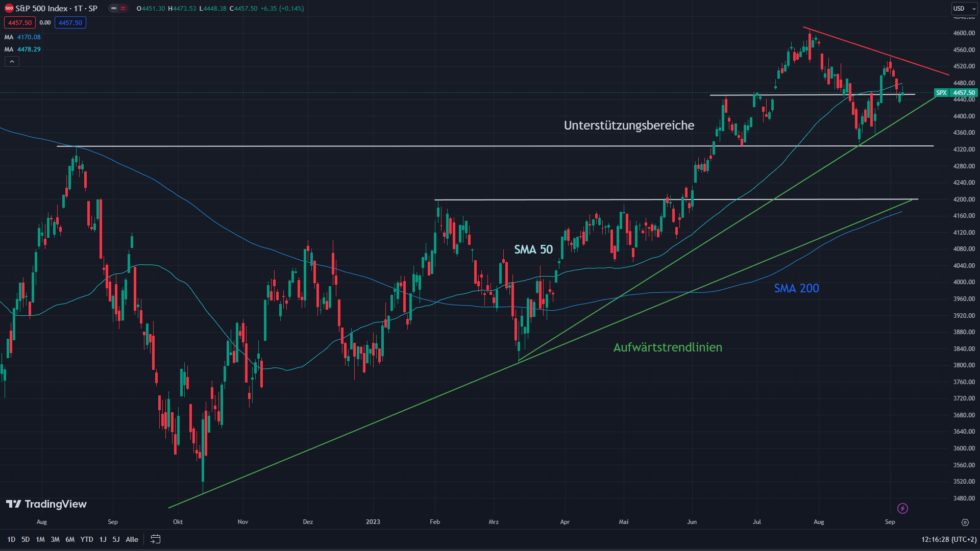980x551 pixels.
Task: Select the 5J time range
Action: 116,539
